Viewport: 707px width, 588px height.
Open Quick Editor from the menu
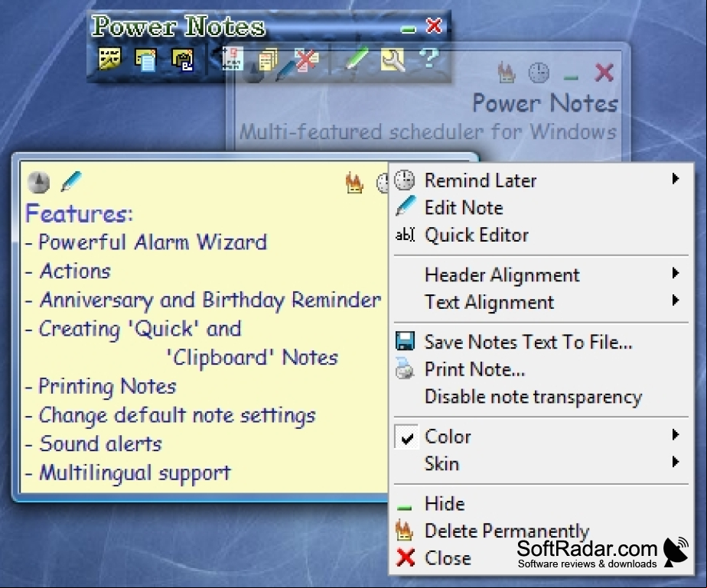click(x=541, y=235)
